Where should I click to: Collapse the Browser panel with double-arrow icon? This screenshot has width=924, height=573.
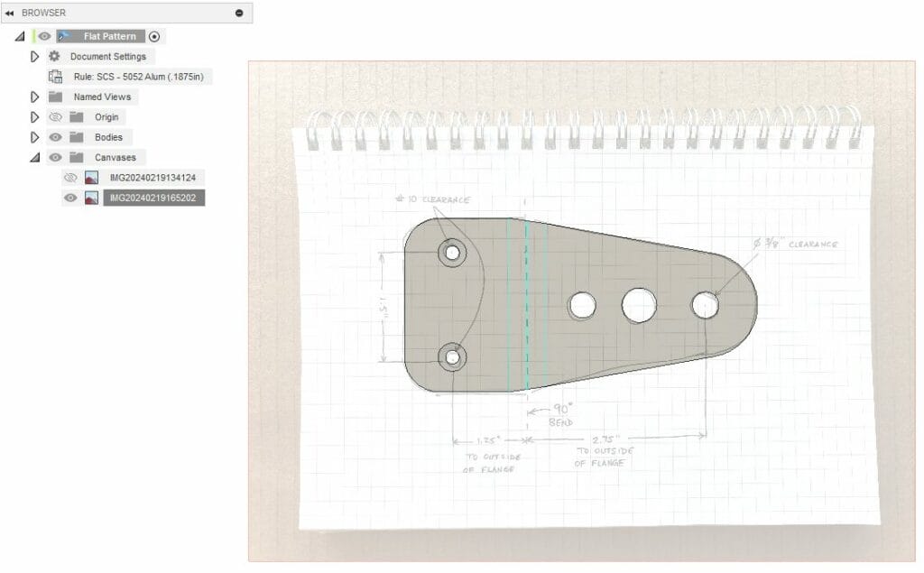coord(9,13)
